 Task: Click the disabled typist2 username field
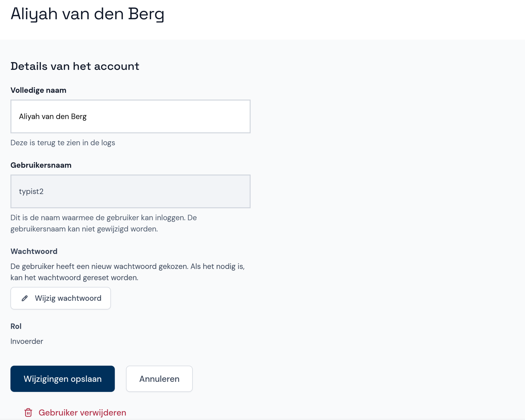(x=130, y=191)
